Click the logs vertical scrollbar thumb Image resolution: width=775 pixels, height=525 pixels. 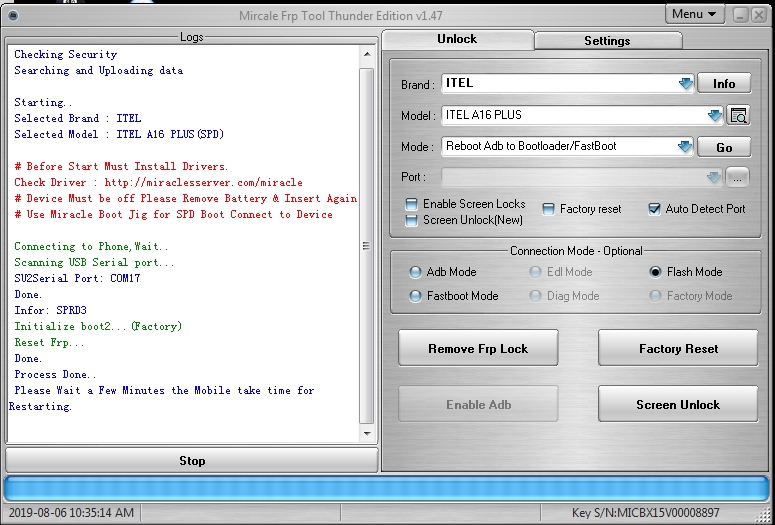click(367, 246)
